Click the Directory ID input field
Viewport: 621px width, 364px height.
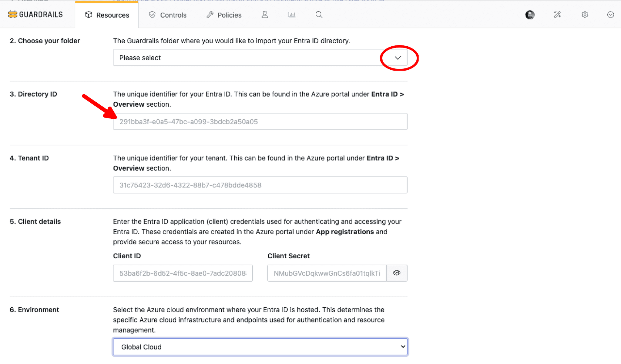click(260, 121)
